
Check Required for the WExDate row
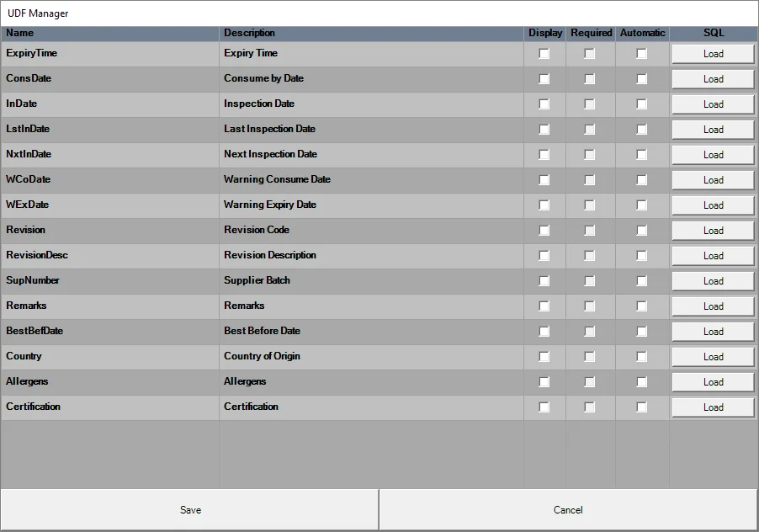click(x=591, y=205)
